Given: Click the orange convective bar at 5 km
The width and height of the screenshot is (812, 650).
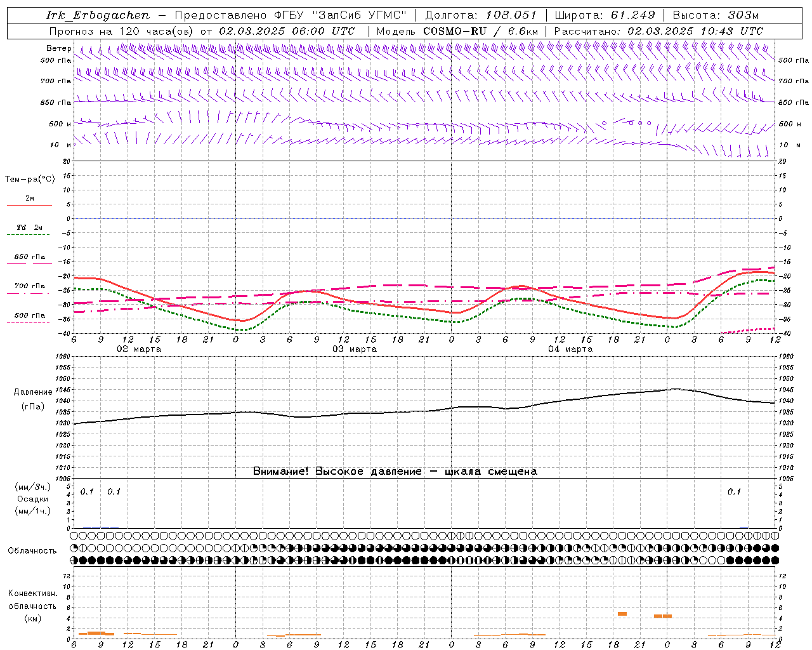Looking at the screenshot, I should point(622,614).
